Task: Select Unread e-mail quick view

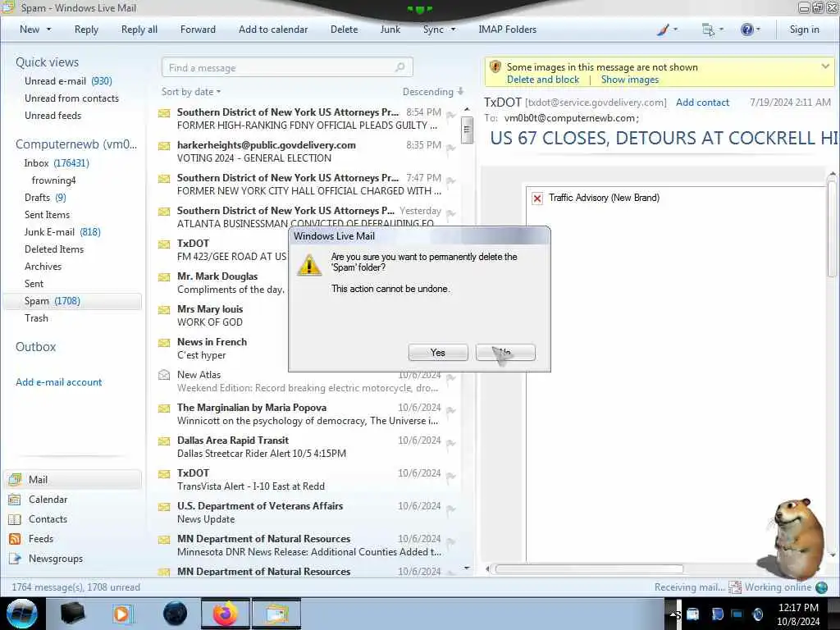Action: (68, 81)
